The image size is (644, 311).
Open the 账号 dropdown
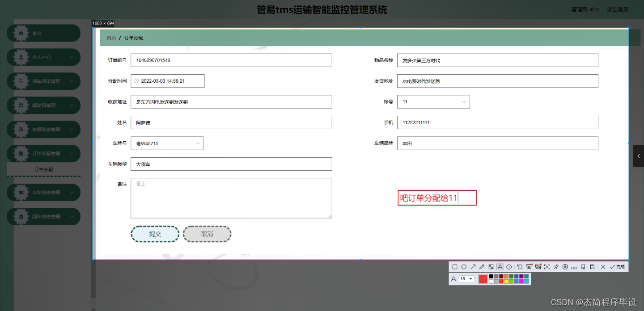[433, 102]
